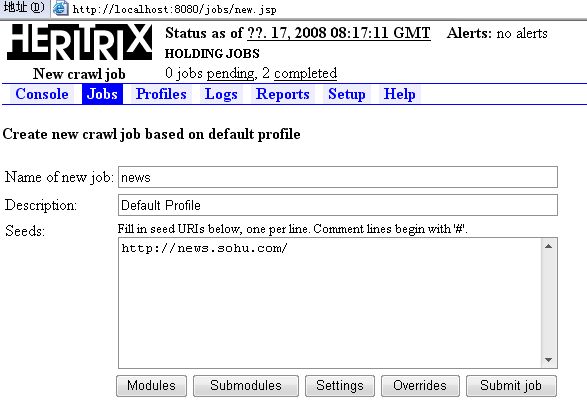Click the seeds scrollbar up arrow

(548, 246)
